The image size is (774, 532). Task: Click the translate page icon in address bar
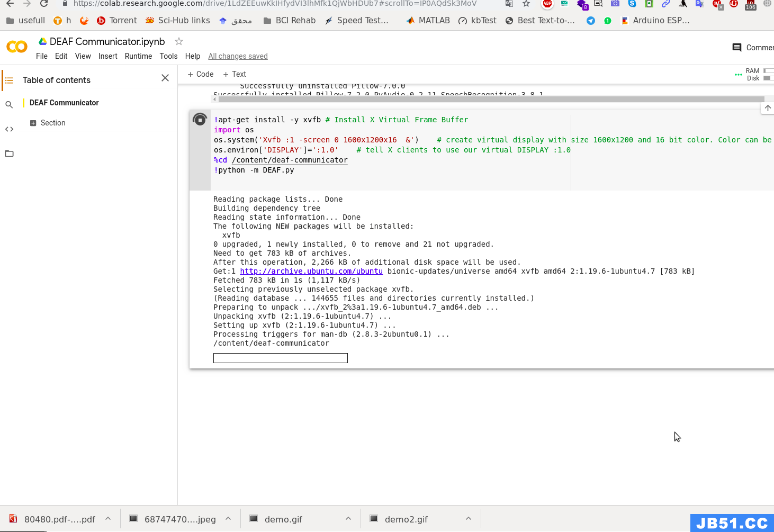click(x=509, y=3)
